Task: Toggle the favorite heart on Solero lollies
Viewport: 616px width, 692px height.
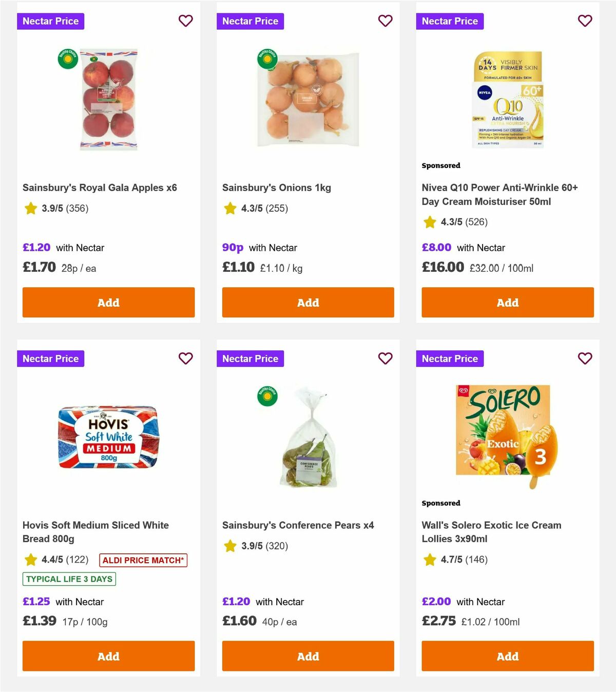Action: (x=585, y=359)
